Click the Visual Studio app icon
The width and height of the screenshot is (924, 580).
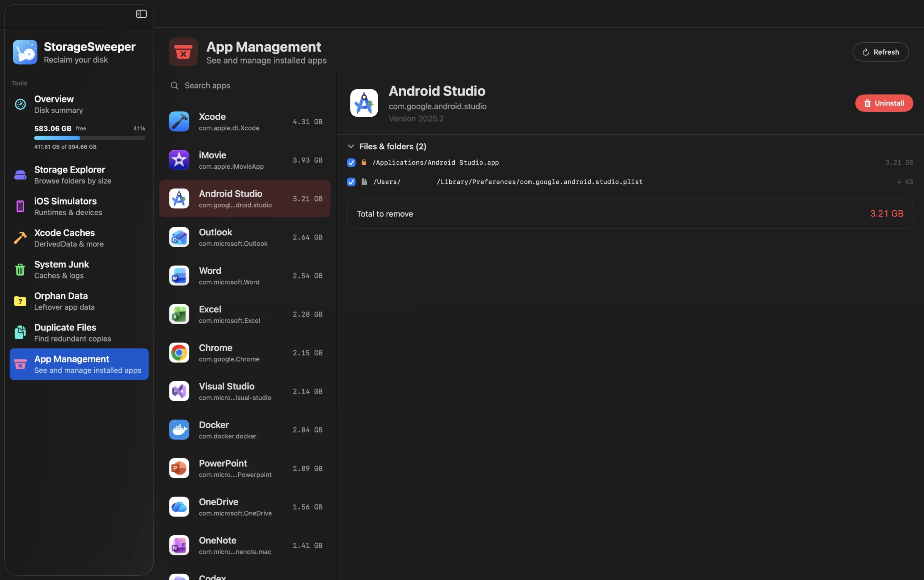click(179, 391)
